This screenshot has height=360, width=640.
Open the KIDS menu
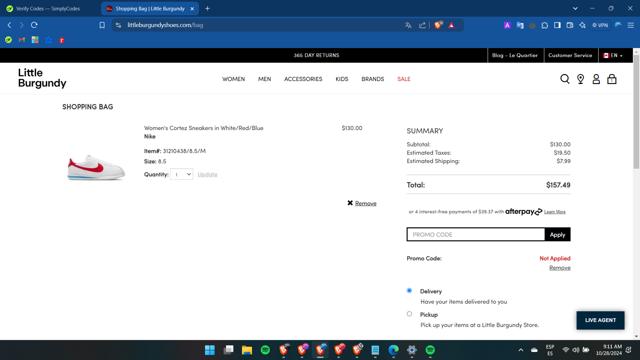[342, 79]
